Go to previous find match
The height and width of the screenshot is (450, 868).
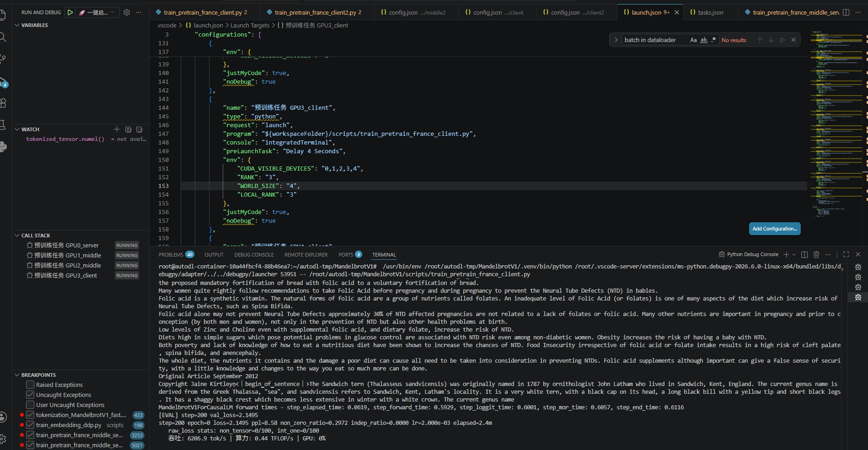(760, 40)
